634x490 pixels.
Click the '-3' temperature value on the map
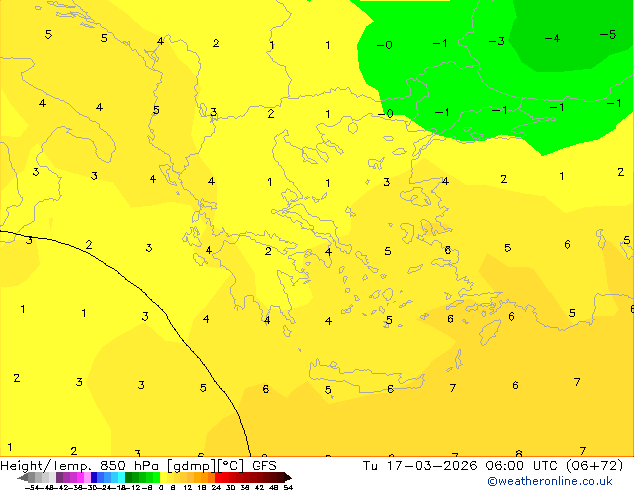tap(497, 41)
